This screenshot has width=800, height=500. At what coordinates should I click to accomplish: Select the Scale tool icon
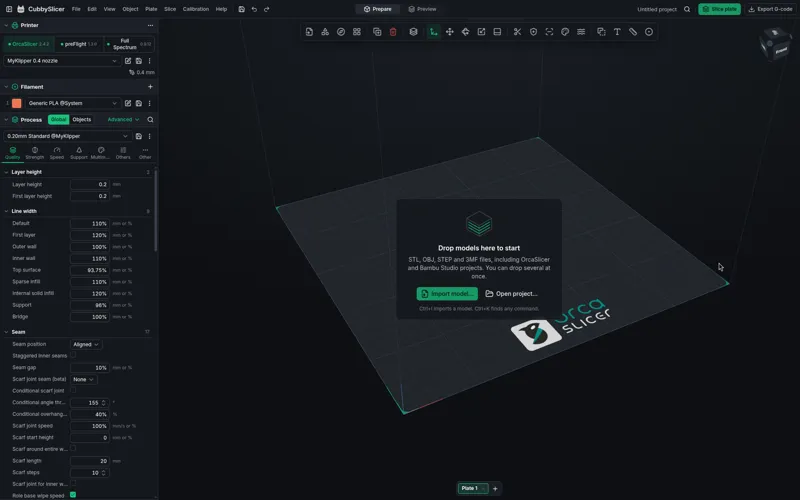481,32
